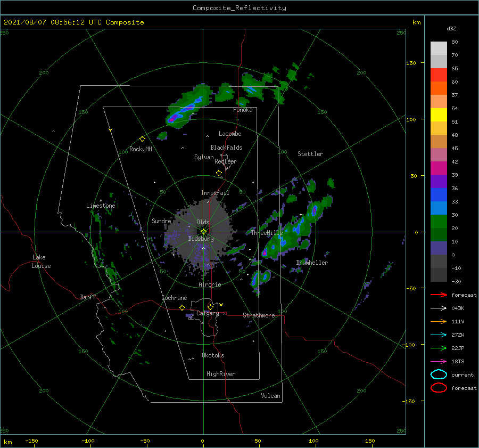Select the orange 111V arrow icon

click(439, 321)
